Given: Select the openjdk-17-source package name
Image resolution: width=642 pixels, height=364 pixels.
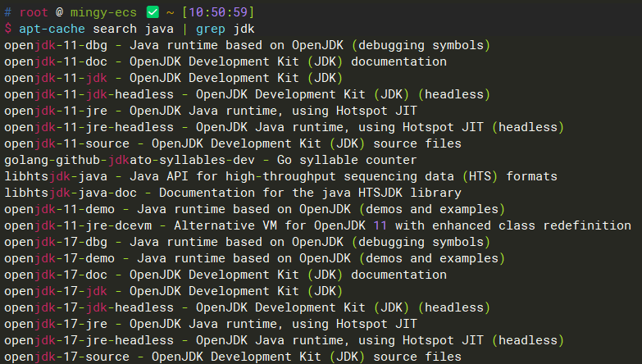Looking at the screenshot, I should pyautogui.click(x=66, y=357).
